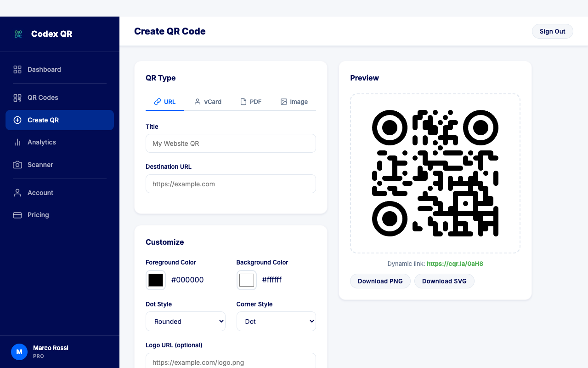Select the PDF QR type tab
Viewport: 588px width, 368px height.
(251, 102)
